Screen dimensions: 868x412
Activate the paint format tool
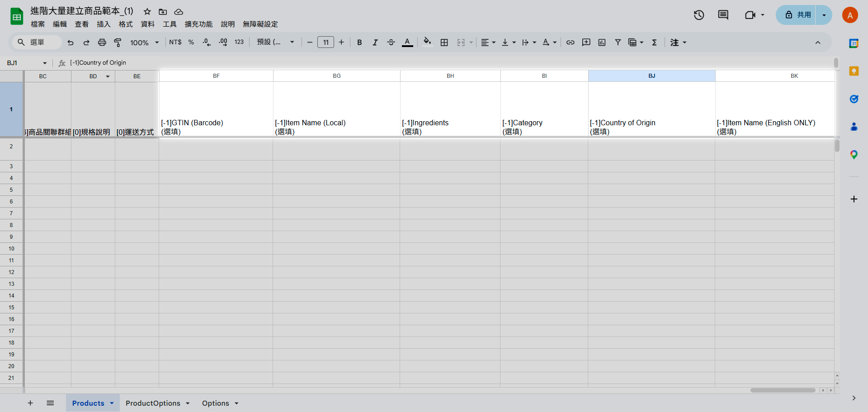[118, 43]
